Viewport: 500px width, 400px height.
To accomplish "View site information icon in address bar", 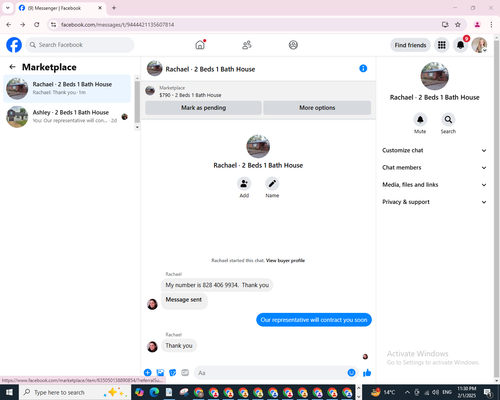I will click(x=54, y=24).
